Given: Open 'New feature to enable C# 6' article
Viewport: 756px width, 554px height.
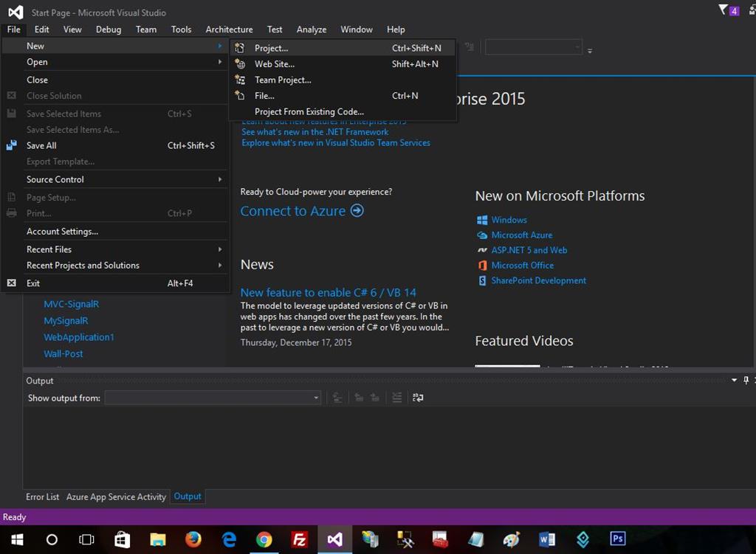Looking at the screenshot, I should (328, 293).
